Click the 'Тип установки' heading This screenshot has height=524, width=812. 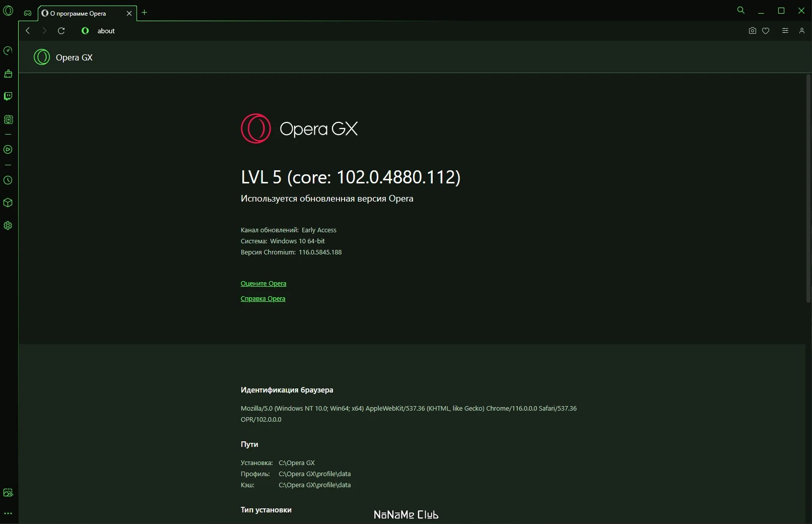tap(266, 510)
